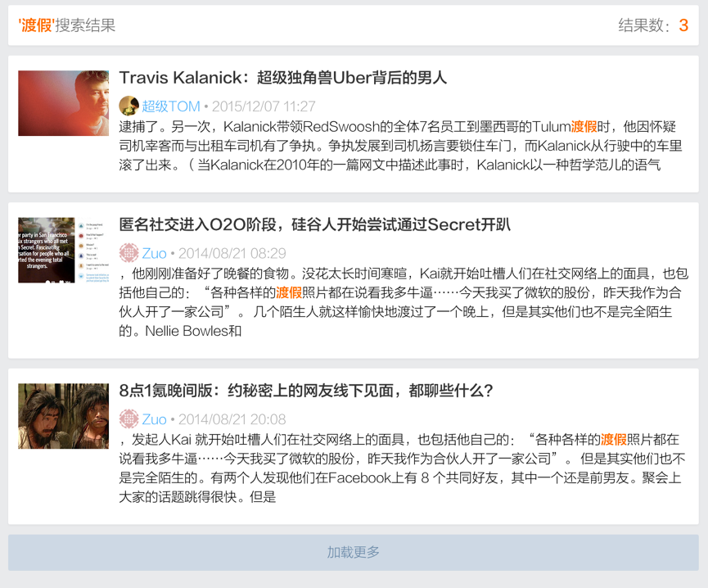Click 加载更多 to load more results
708x588 pixels.
coord(354,552)
